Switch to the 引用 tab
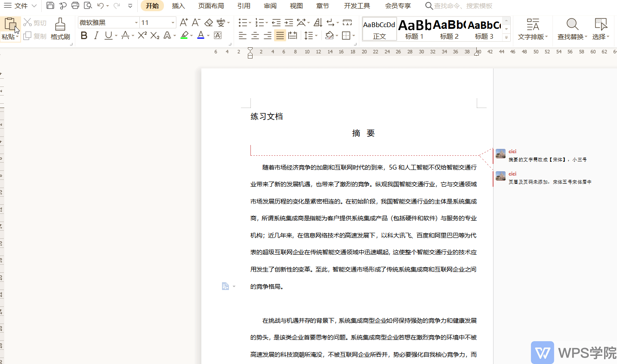The image size is (617, 364). pos(244,6)
